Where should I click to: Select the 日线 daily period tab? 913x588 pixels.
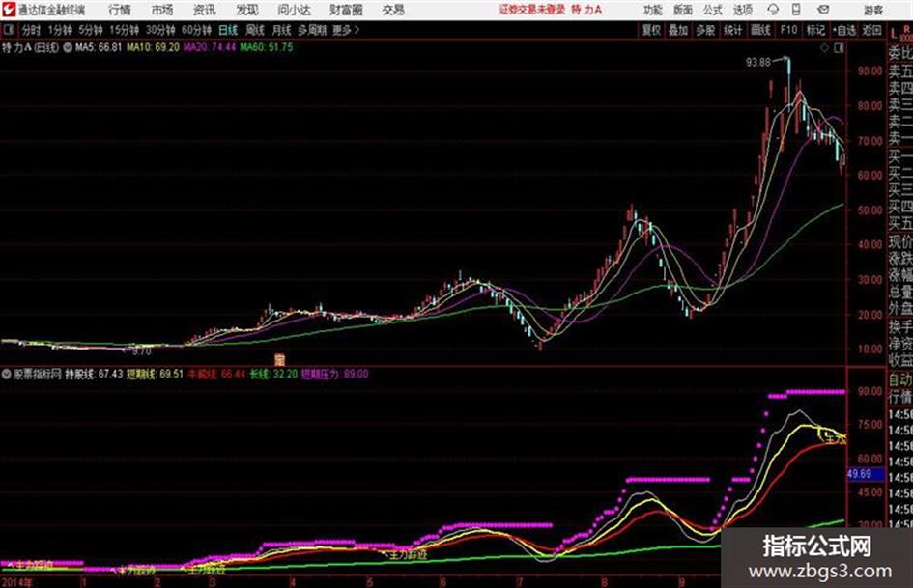pos(228,30)
